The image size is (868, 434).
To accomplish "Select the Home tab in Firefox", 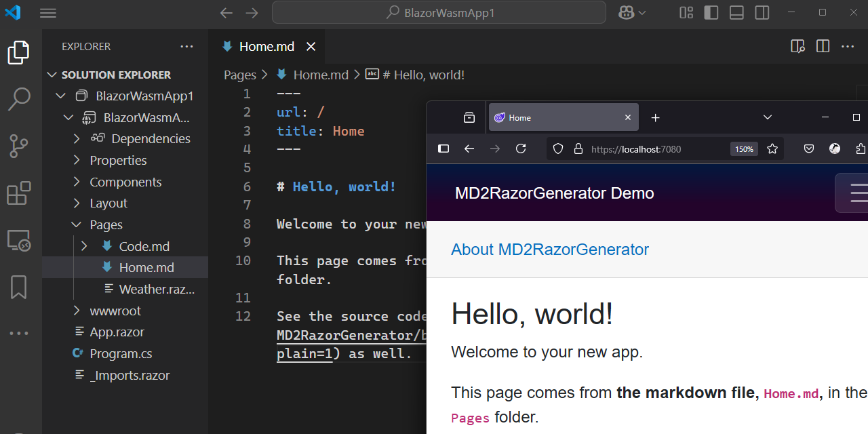I will tap(564, 118).
